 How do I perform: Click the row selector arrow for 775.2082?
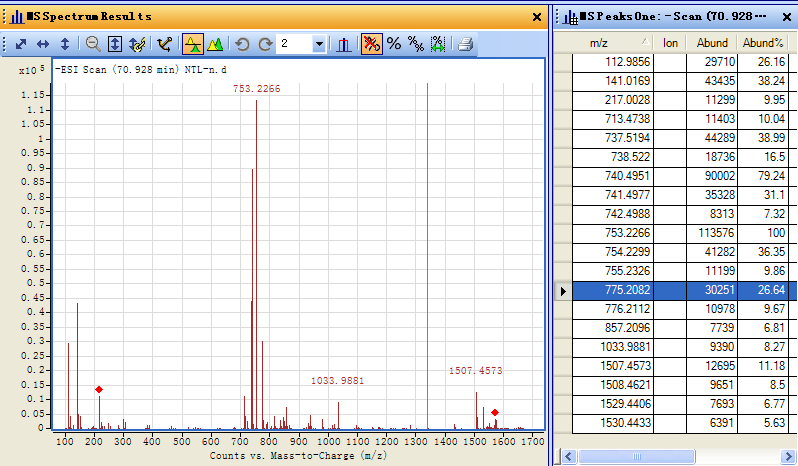pos(563,291)
